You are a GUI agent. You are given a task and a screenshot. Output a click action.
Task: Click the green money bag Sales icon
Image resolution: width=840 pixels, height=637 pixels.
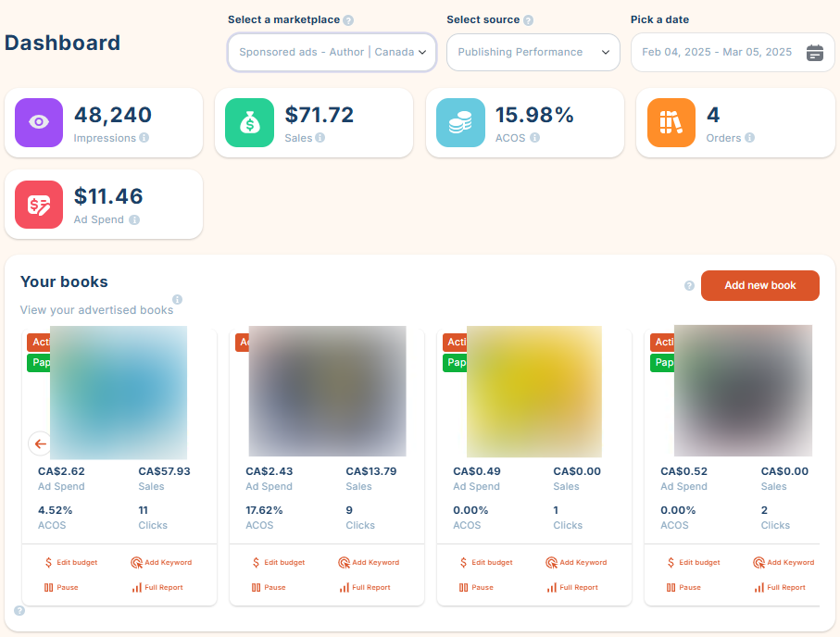click(x=249, y=123)
